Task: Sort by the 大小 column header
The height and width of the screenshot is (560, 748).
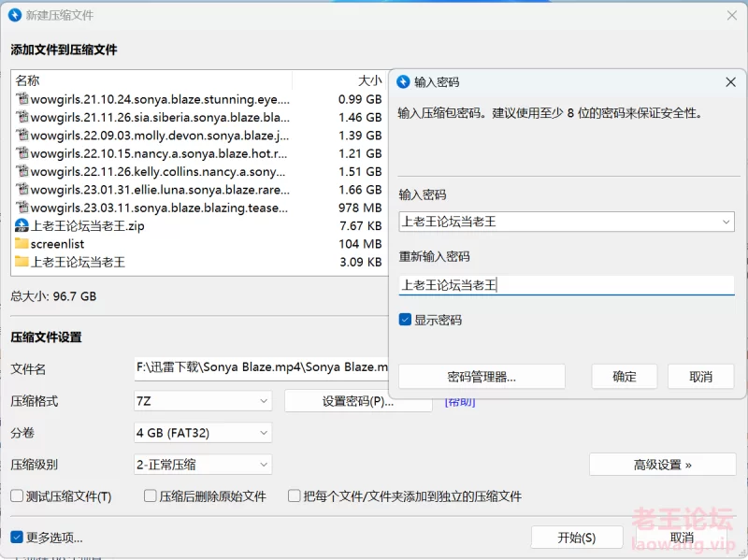Action: [369, 80]
